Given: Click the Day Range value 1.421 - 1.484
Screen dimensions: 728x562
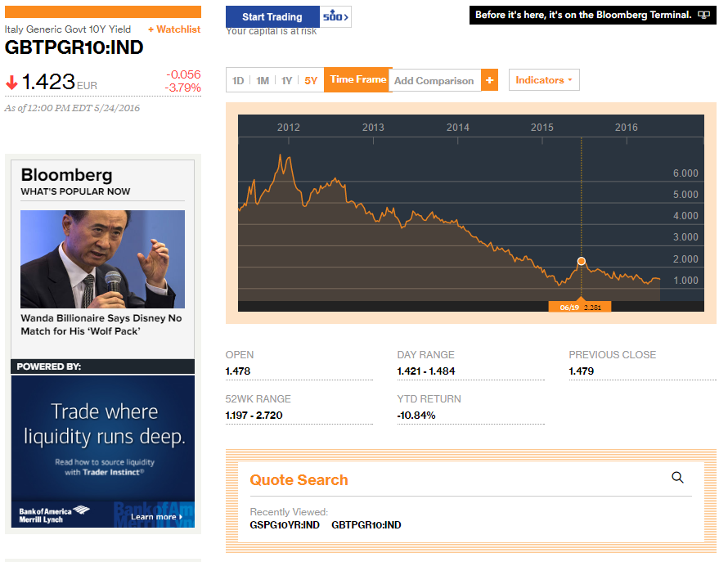Looking at the screenshot, I should (426, 371).
